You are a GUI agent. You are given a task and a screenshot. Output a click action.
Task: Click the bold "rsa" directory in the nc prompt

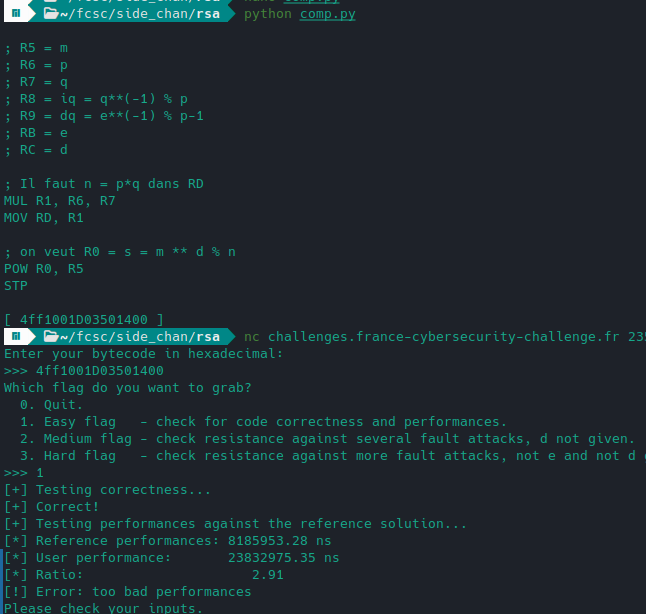tap(208, 336)
